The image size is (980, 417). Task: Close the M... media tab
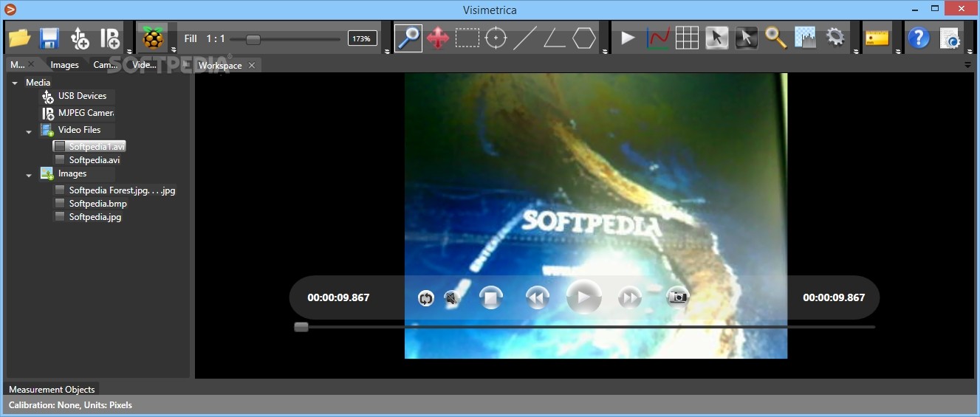pos(31,65)
